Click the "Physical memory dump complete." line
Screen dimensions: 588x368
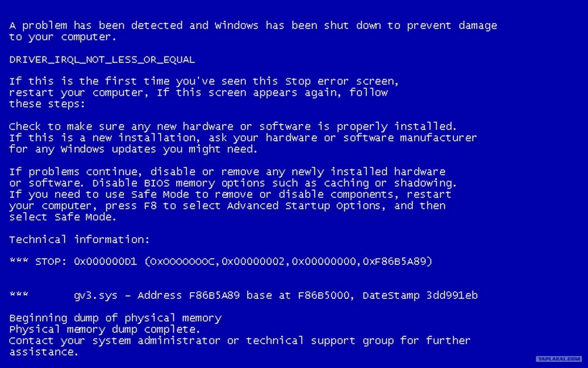104,329
